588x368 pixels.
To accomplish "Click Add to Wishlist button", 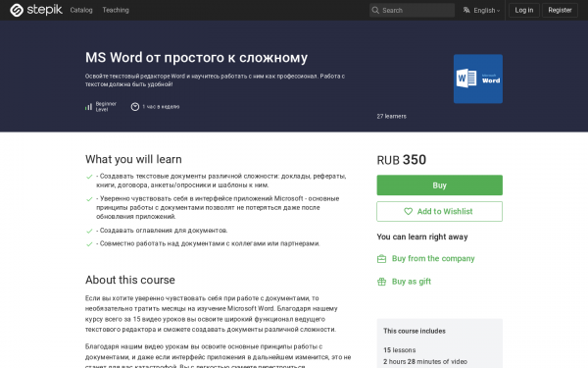I will (439, 211).
